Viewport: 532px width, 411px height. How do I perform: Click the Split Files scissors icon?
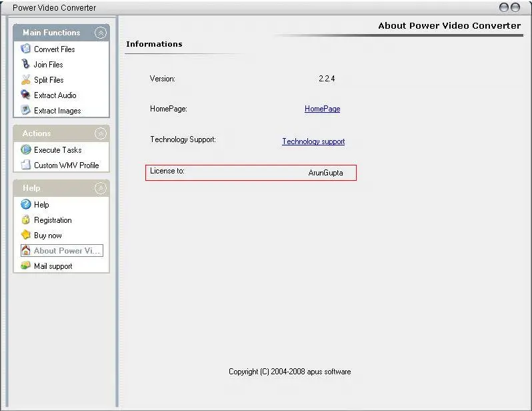26,79
